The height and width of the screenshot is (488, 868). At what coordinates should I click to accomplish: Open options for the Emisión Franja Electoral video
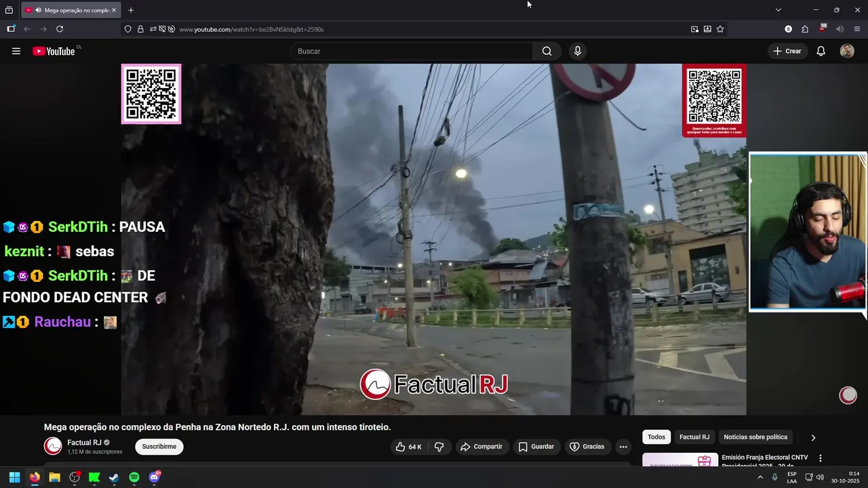tap(821, 458)
